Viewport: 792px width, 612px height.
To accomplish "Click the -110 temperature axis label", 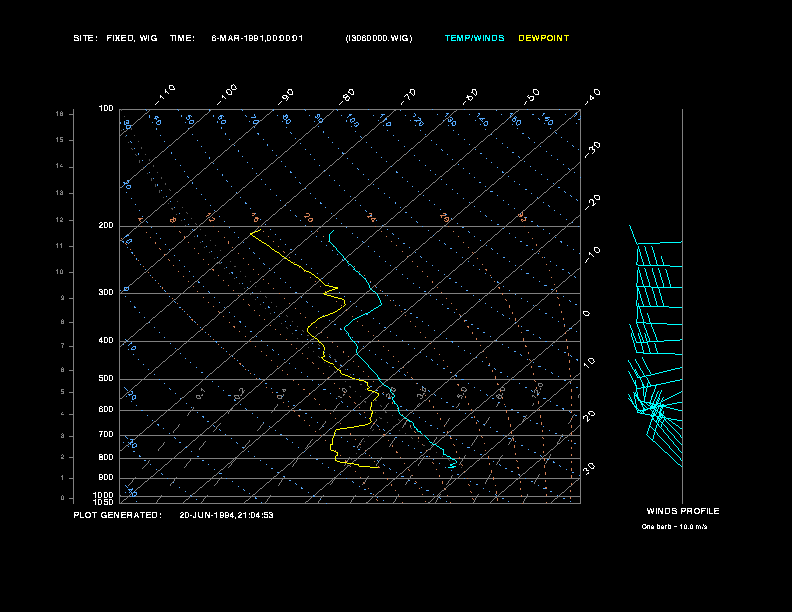I will coord(165,95).
